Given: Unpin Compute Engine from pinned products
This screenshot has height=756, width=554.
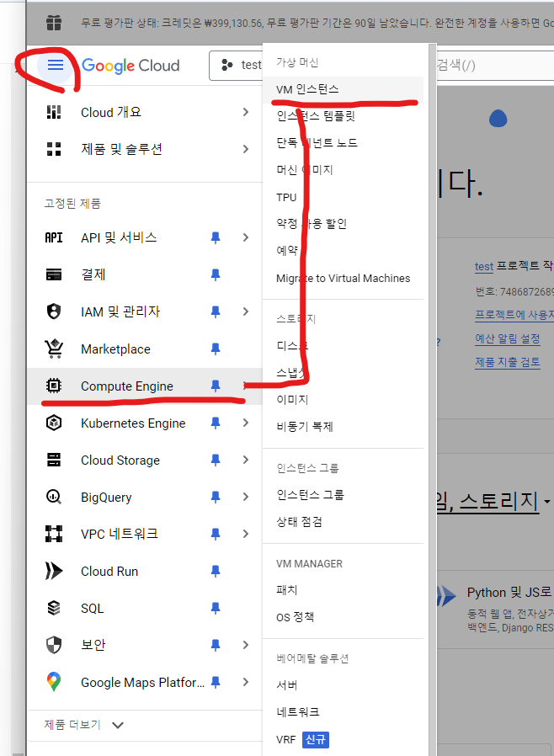Looking at the screenshot, I should [x=216, y=386].
